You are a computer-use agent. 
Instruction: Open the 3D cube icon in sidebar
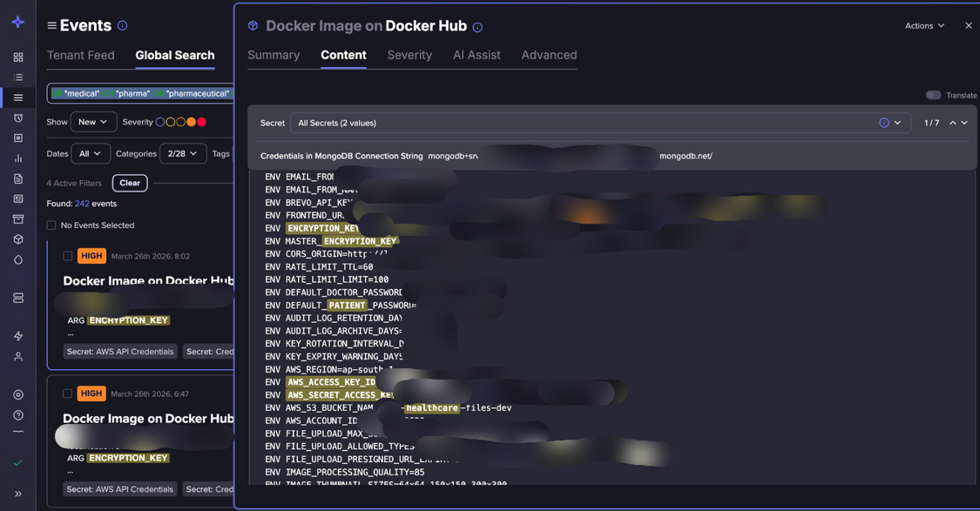(18, 239)
